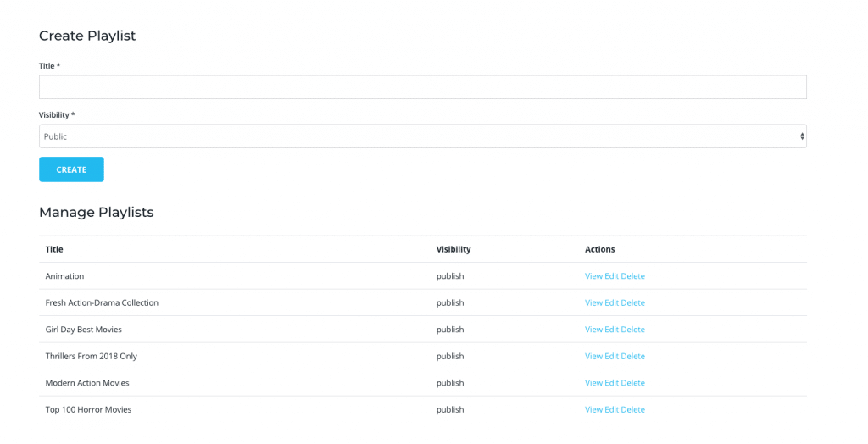Click publish status in Modern Action Movies row
The height and width of the screenshot is (444, 868).
click(450, 383)
